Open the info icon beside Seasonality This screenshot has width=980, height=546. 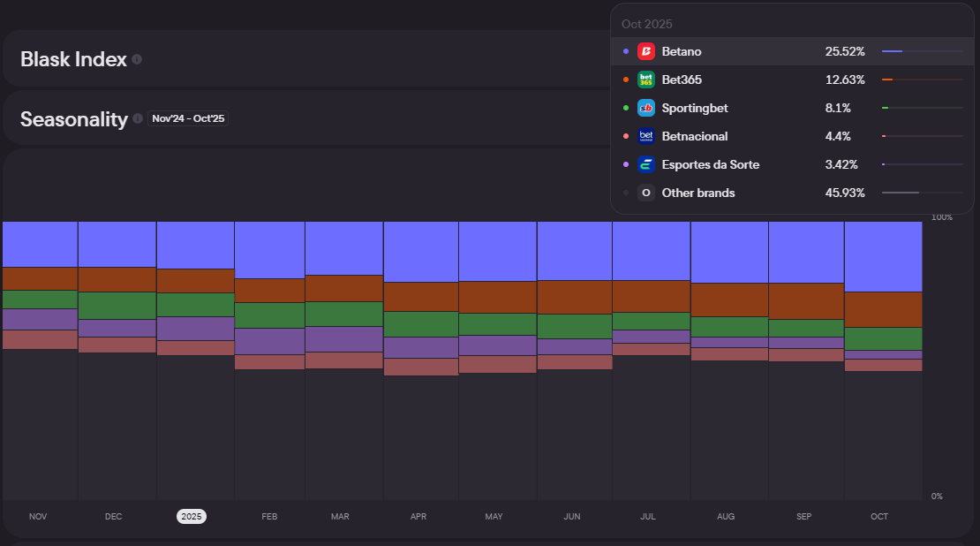(138, 119)
